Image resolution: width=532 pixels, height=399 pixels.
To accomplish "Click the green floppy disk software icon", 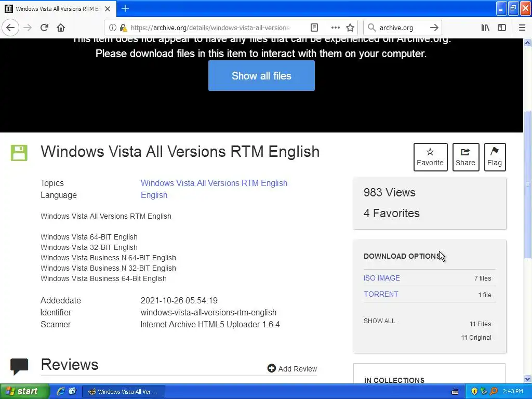I will click(19, 153).
